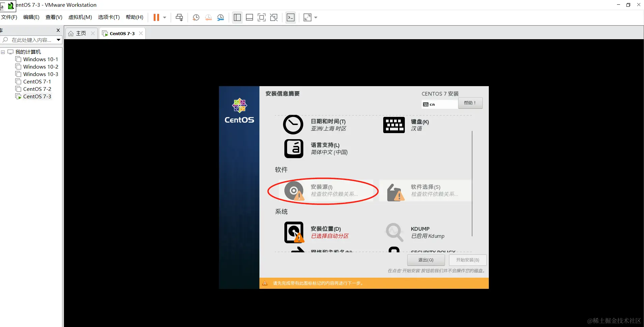The height and width of the screenshot is (327, 644).
Task: Select Windows 10-2 in the library
Action: (40, 67)
